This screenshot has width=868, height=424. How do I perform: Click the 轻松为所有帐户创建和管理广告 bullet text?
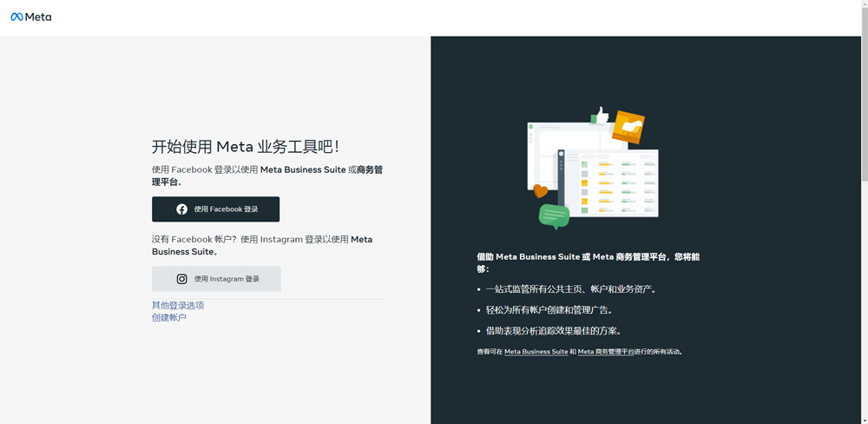click(549, 310)
